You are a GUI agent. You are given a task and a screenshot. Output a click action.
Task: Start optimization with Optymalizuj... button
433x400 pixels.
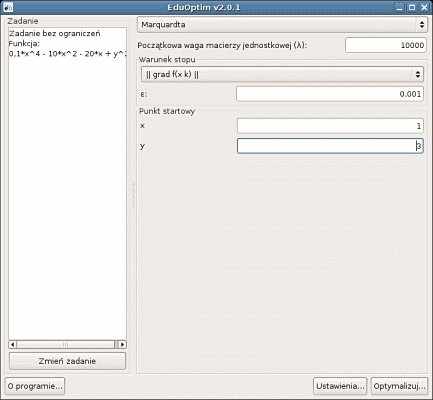coord(399,386)
